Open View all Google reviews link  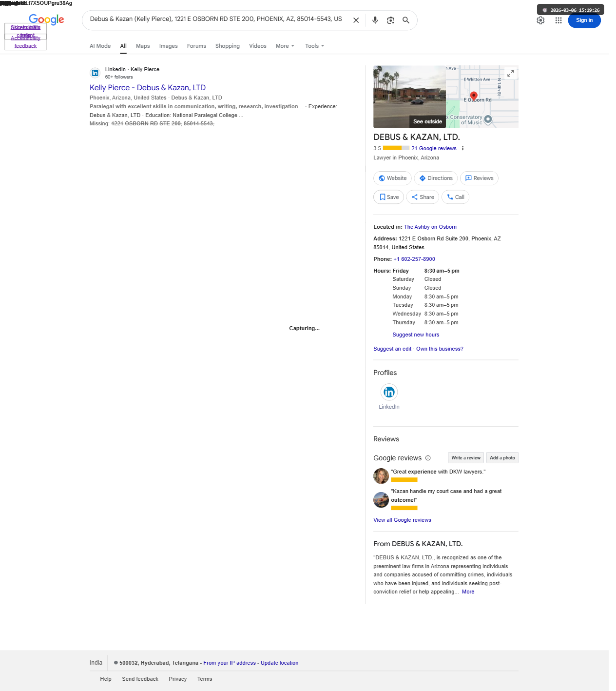click(x=402, y=520)
